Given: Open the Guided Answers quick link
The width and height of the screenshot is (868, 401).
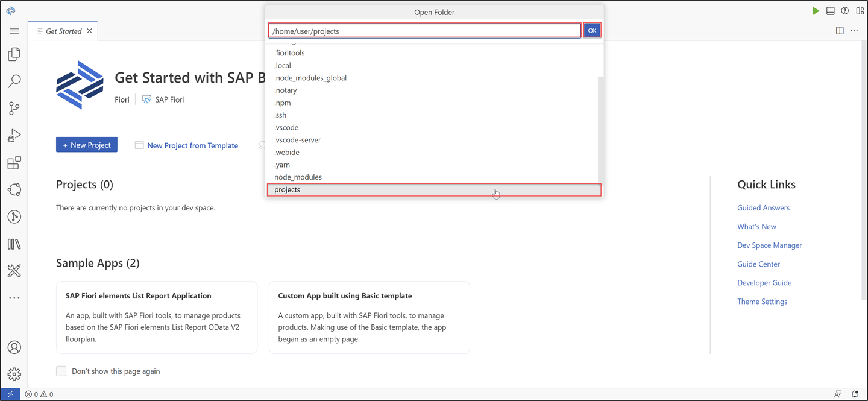Looking at the screenshot, I should pos(763,207).
